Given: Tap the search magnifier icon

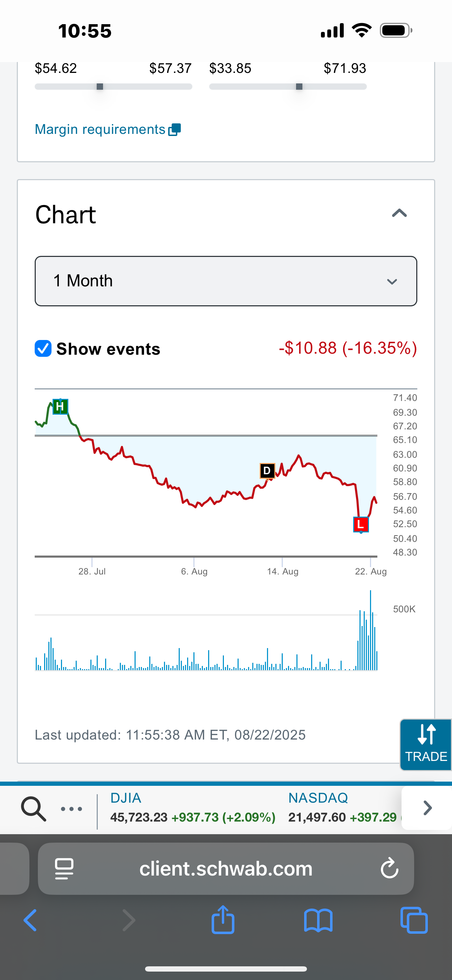Looking at the screenshot, I should pyautogui.click(x=34, y=808).
